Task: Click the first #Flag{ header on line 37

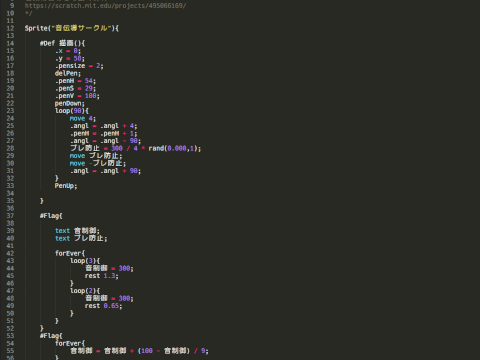Action: [51, 216]
